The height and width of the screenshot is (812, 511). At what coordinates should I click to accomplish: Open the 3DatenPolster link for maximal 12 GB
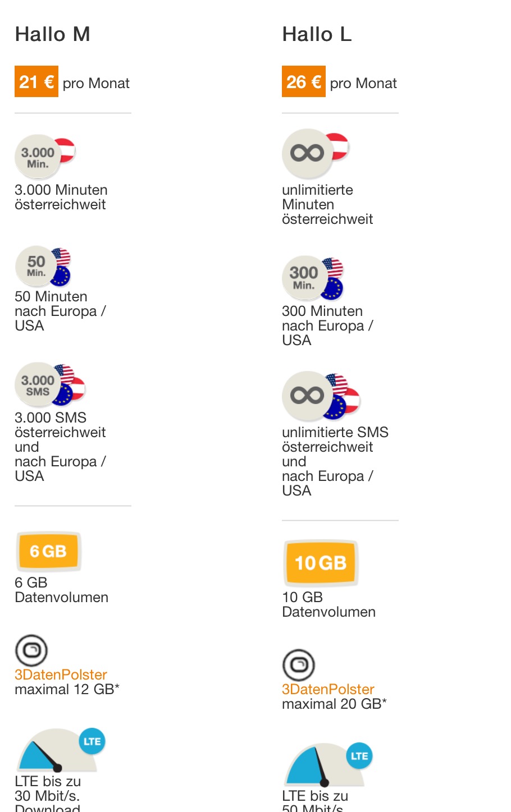pyautogui.click(x=61, y=675)
